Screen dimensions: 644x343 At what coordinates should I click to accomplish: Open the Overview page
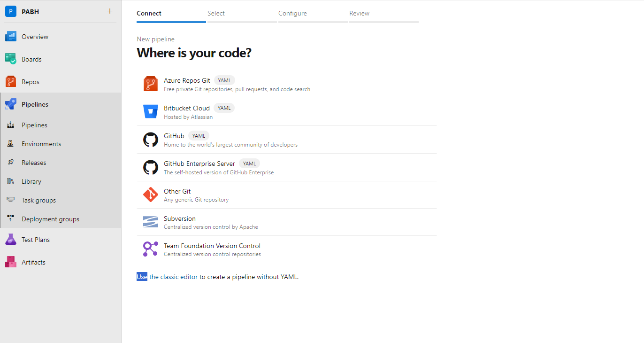35,36
